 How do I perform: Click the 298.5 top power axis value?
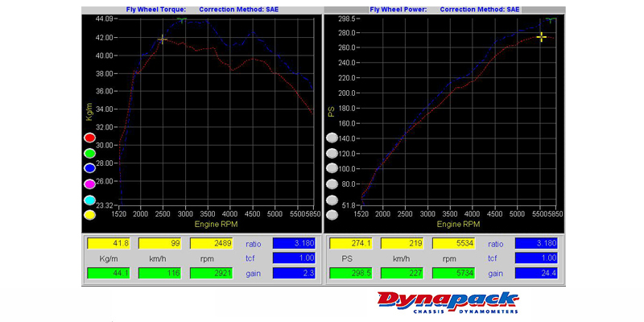tap(347, 19)
